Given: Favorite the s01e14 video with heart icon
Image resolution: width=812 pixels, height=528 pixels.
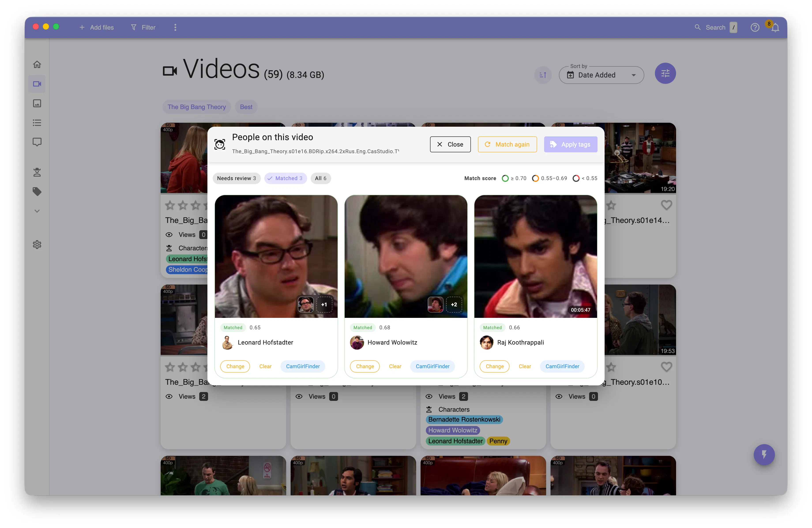Looking at the screenshot, I should pyautogui.click(x=666, y=205).
